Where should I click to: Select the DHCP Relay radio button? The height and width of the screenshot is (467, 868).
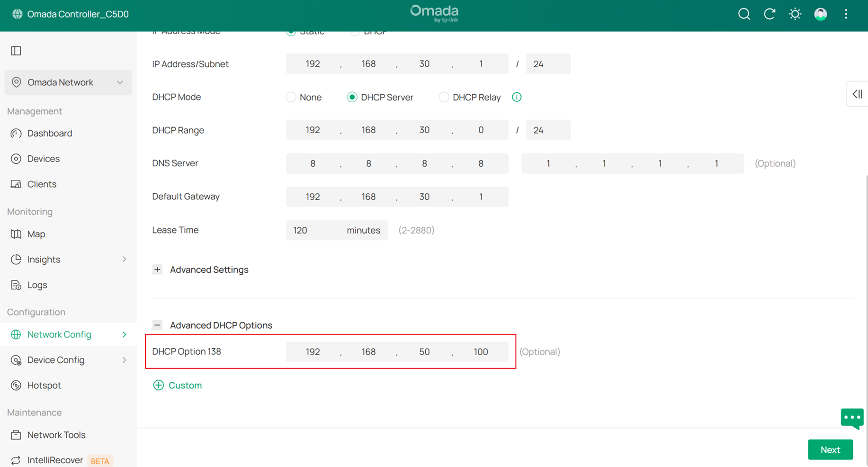[x=444, y=97]
